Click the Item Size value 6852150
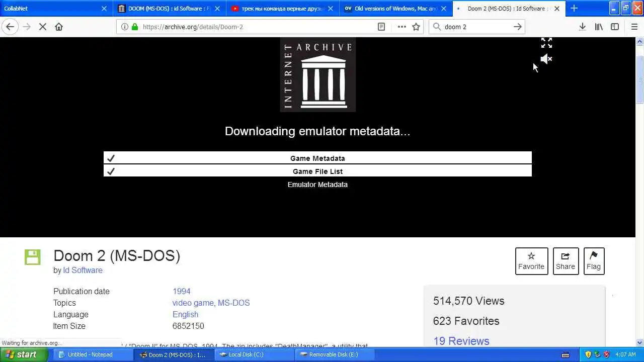This screenshot has height=362, width=644. coord(188,326)
